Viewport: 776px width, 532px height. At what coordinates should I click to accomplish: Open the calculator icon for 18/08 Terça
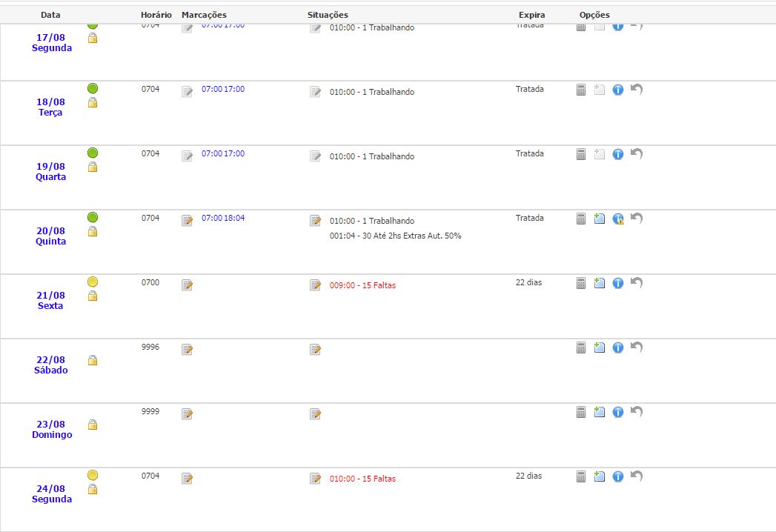point(582,90)
